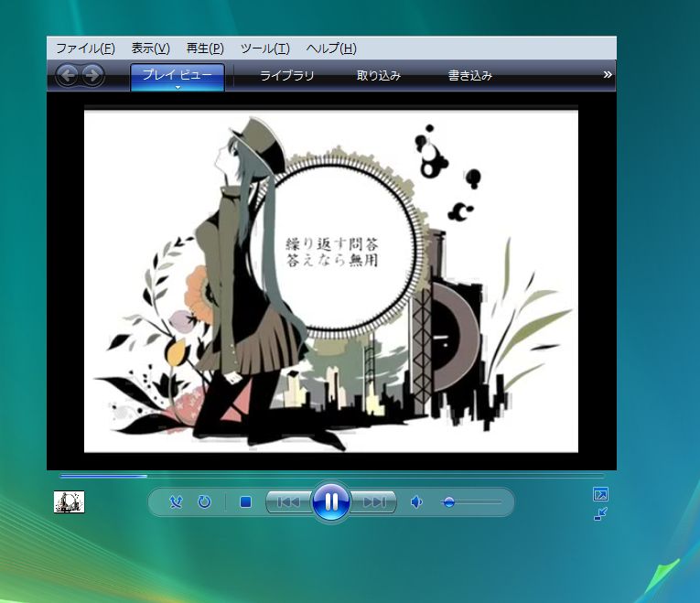Show more tabs with double chevron
Screen dimensions: 700x603
tap(608, 74)
